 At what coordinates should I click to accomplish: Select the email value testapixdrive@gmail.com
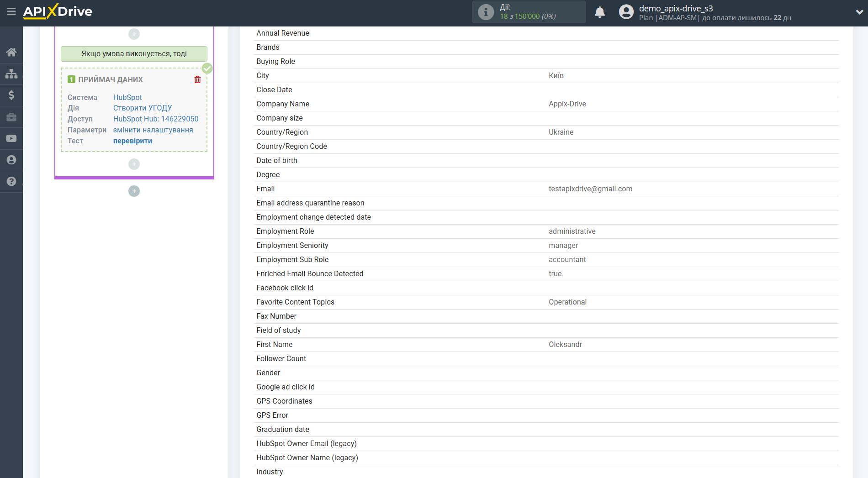(591, 189)
